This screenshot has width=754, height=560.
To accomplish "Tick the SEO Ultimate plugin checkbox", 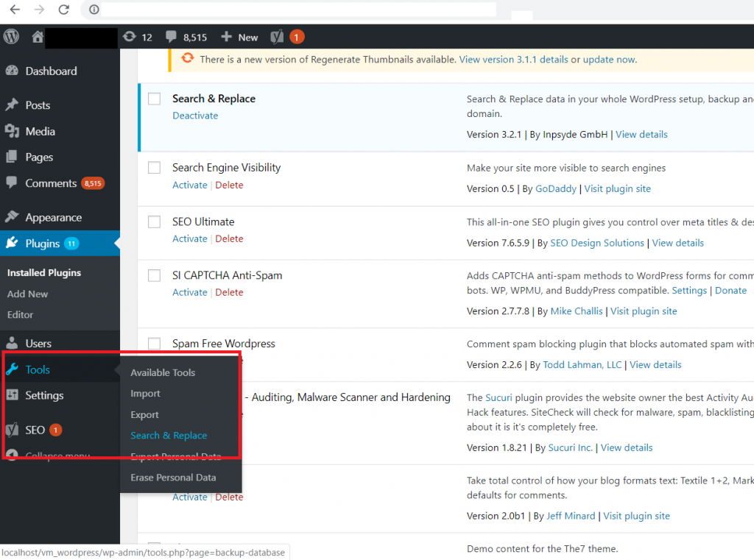I will coord(155,221).
